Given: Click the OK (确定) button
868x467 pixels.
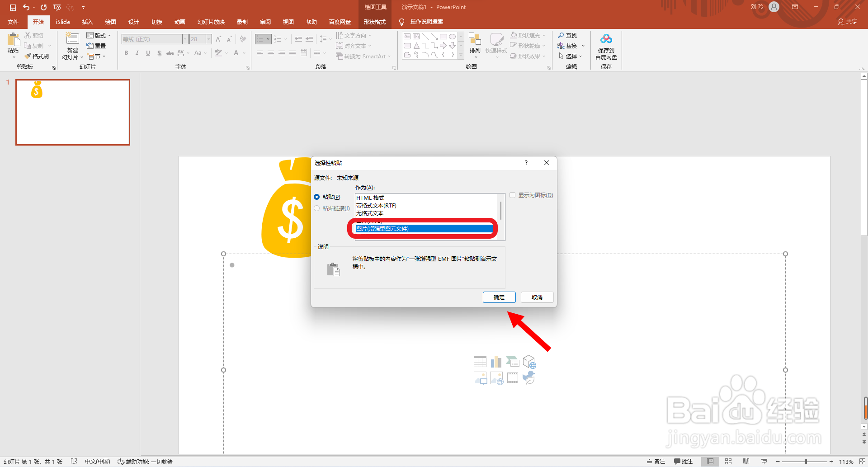Looking at the screenshot, I should coord(499,297).
